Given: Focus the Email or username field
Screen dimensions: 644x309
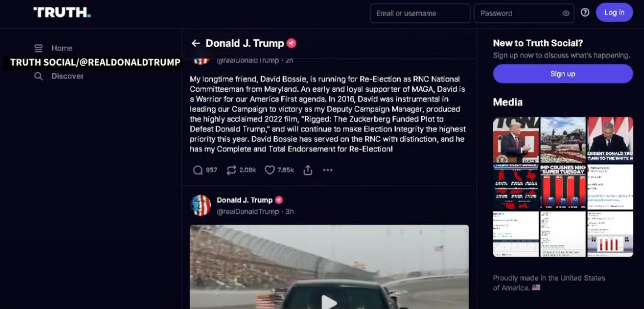Looking at the screenshot, I should pyautogui.click(x=419, y=13).
